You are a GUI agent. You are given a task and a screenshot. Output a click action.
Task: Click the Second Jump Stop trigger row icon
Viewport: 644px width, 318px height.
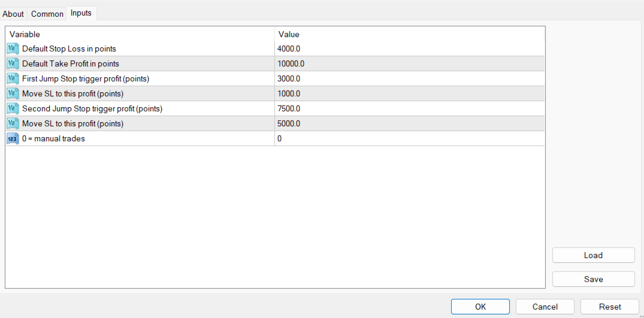click(x=13, y=108)
